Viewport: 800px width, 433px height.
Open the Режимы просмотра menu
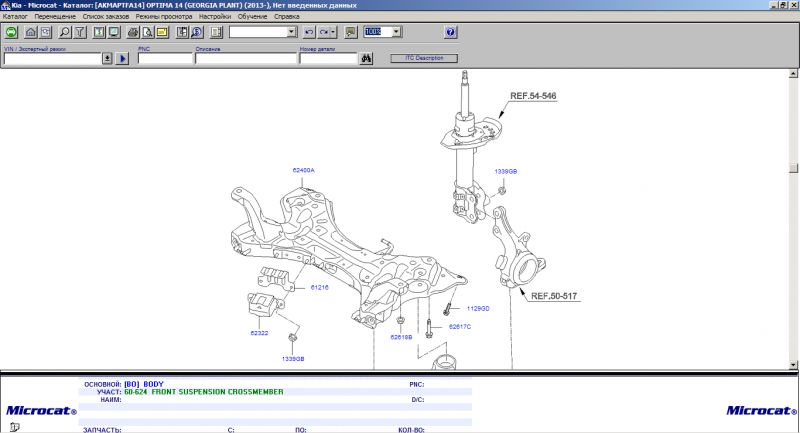point(164,16)
